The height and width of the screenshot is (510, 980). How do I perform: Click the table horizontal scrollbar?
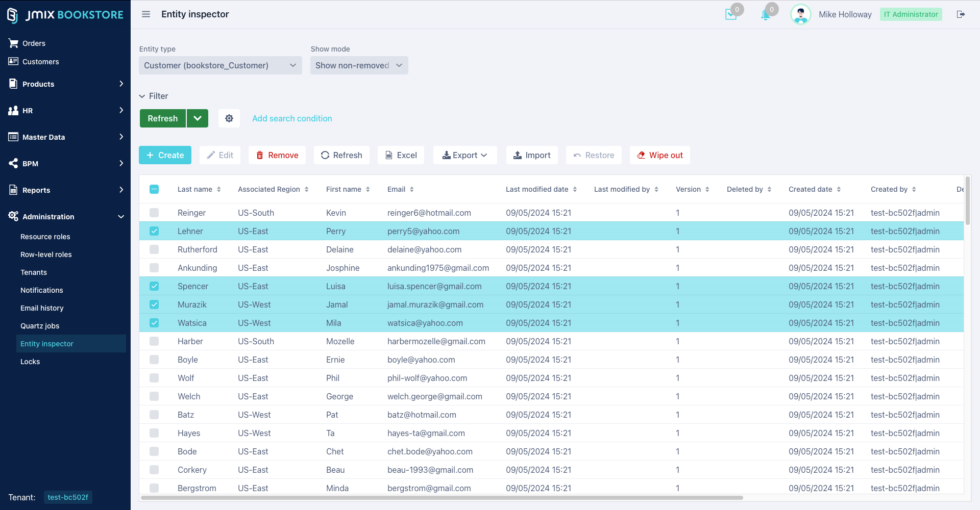click(x=442, y=497)
